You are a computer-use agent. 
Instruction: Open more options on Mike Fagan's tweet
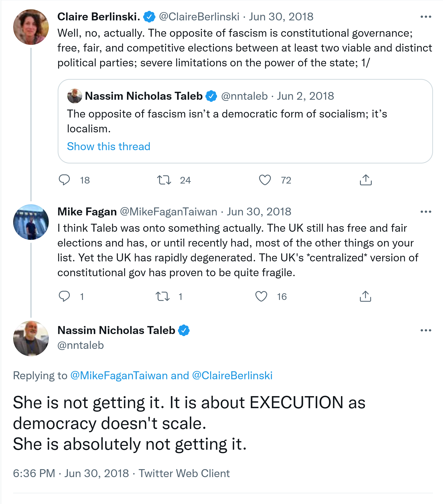(426, 211)
